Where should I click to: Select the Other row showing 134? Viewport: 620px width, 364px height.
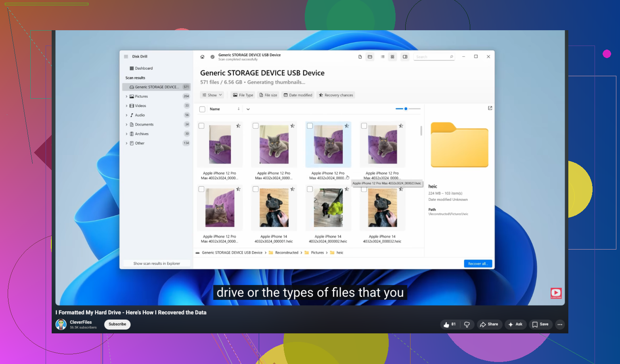156,143
